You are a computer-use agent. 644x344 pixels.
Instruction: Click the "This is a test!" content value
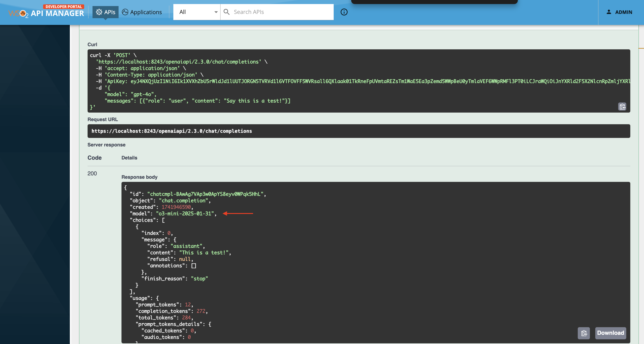(x=204, y=252)
